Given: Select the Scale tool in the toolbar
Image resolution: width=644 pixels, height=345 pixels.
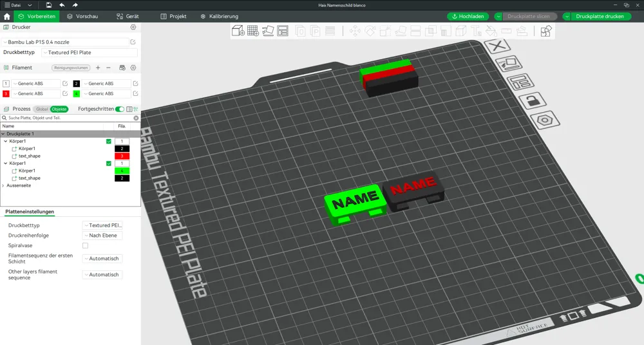Looking at the screenshot, I should coord(385,31).
